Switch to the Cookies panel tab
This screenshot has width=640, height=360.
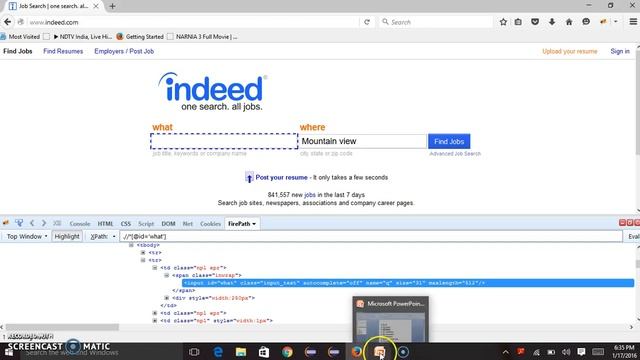(210, 224)
